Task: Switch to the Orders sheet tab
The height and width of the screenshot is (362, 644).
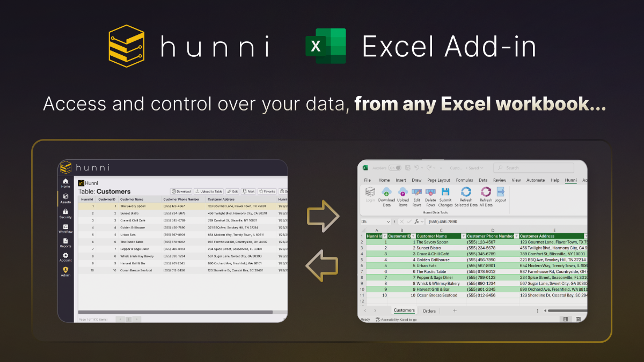Action: click(429, 311)
